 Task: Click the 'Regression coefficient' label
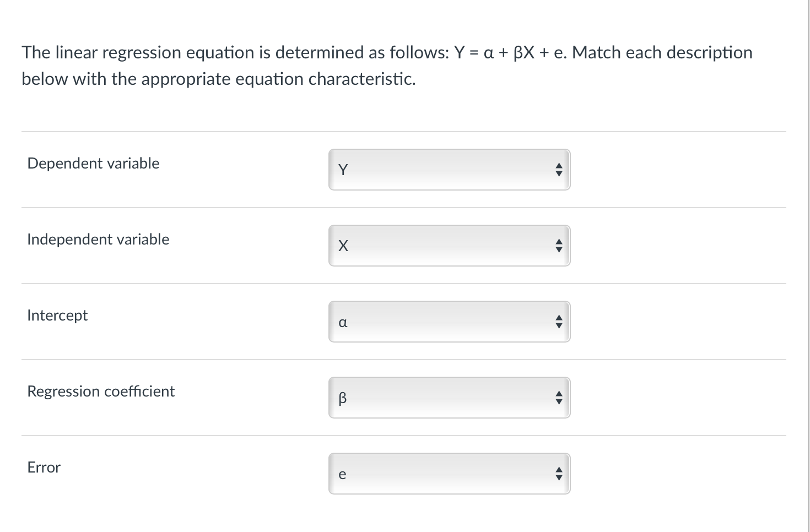[101, 392]
